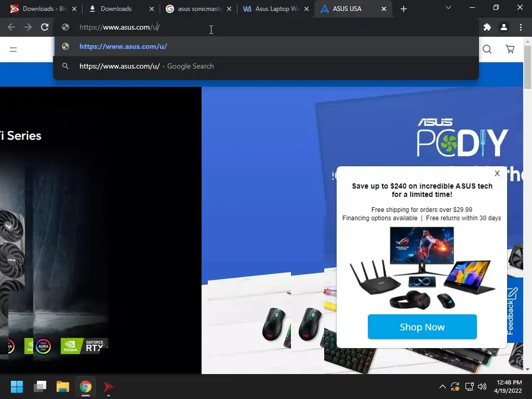Switch to the Downloads tab

tap(121, 9)
